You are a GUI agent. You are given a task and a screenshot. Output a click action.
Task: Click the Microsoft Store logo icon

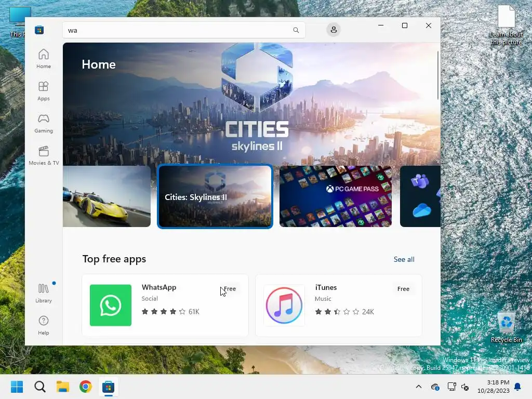click(x=39, y=30)
